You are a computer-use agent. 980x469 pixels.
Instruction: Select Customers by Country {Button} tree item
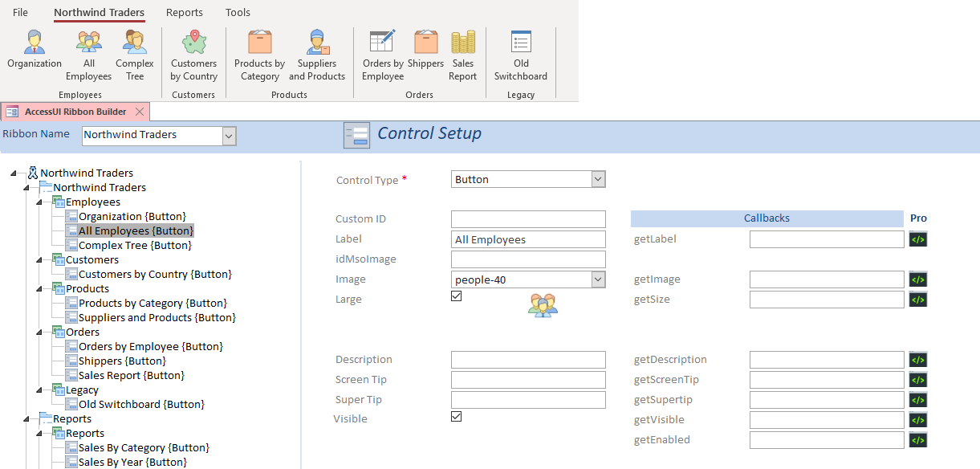coord(155,275)
